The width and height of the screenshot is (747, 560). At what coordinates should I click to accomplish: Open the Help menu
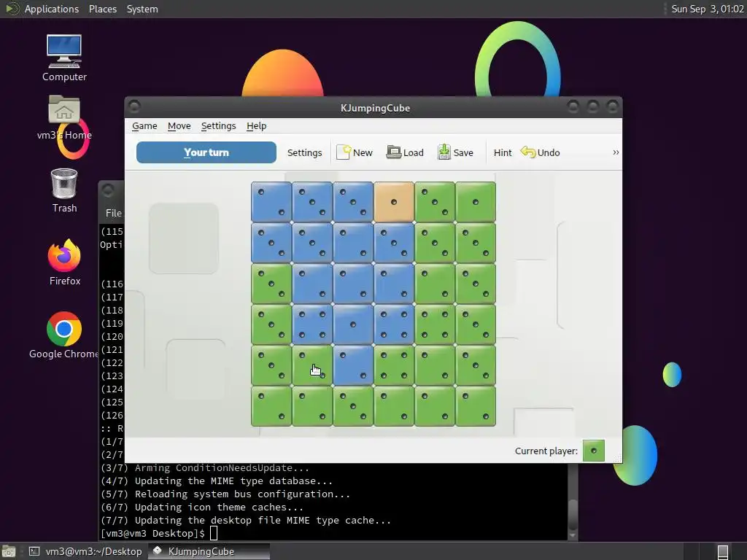(256, 125)
